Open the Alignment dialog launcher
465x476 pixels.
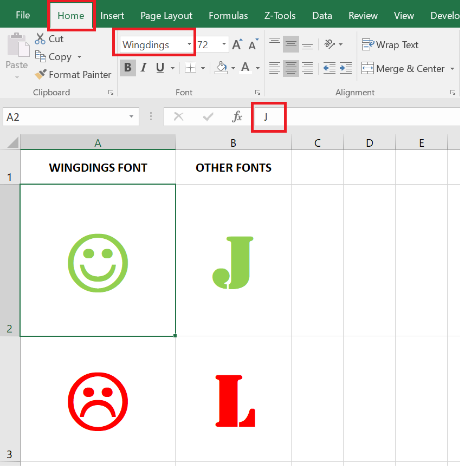coord(453,92)
